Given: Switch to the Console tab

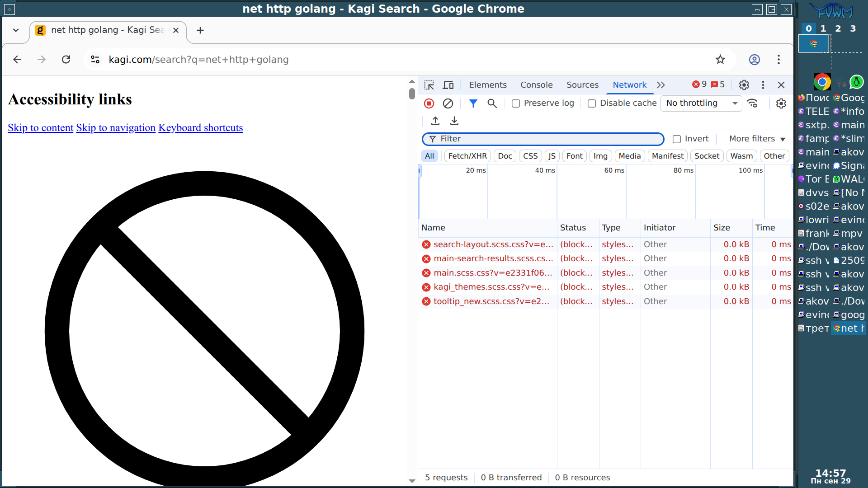Looking at the screenshot, I should 536,85.
